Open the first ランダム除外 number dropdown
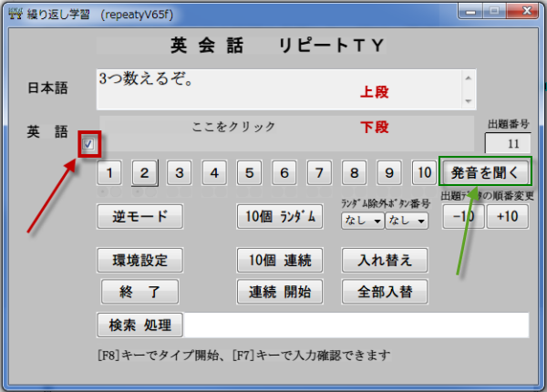Image resolution: width=547 pixels, height=392 pixels. pyautogui.click(x=361, y=220)
